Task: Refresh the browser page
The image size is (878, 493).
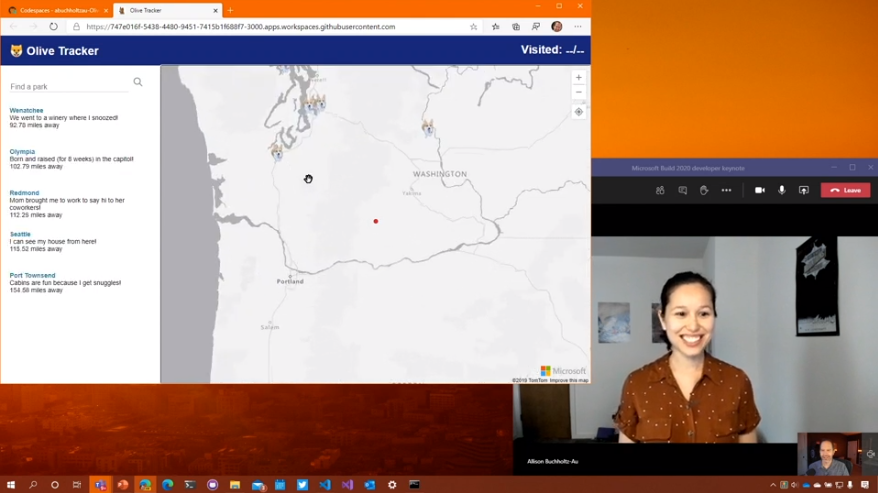Action: [x=53, y=26]
